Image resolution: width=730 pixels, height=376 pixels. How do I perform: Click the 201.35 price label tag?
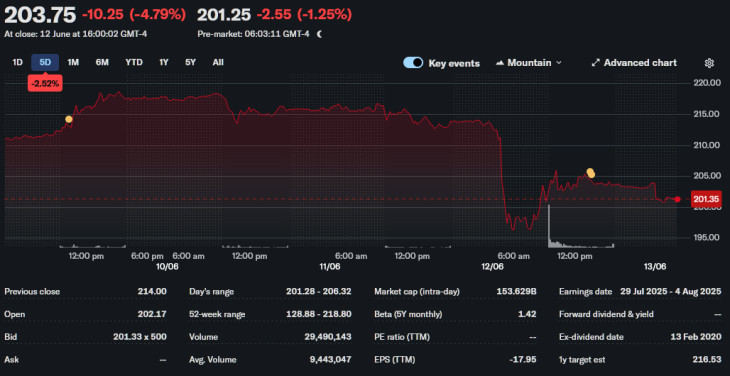706,199
